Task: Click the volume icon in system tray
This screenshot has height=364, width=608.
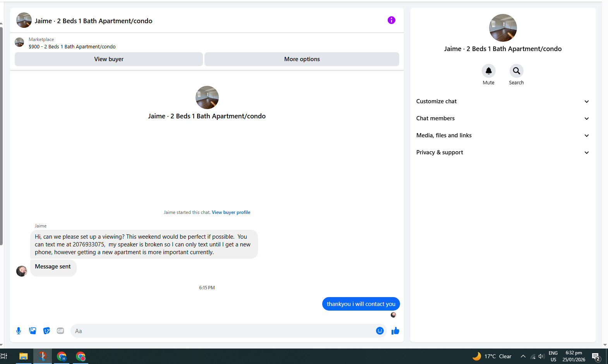Action: [541, 356]
